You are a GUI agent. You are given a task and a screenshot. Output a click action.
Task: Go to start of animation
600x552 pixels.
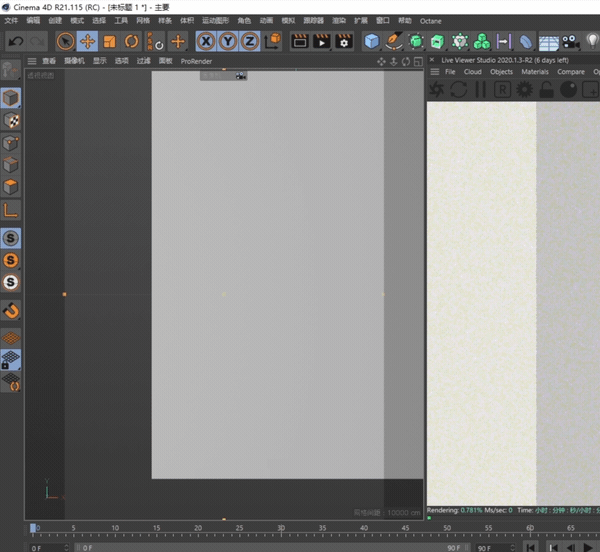[x=530, y=547]
